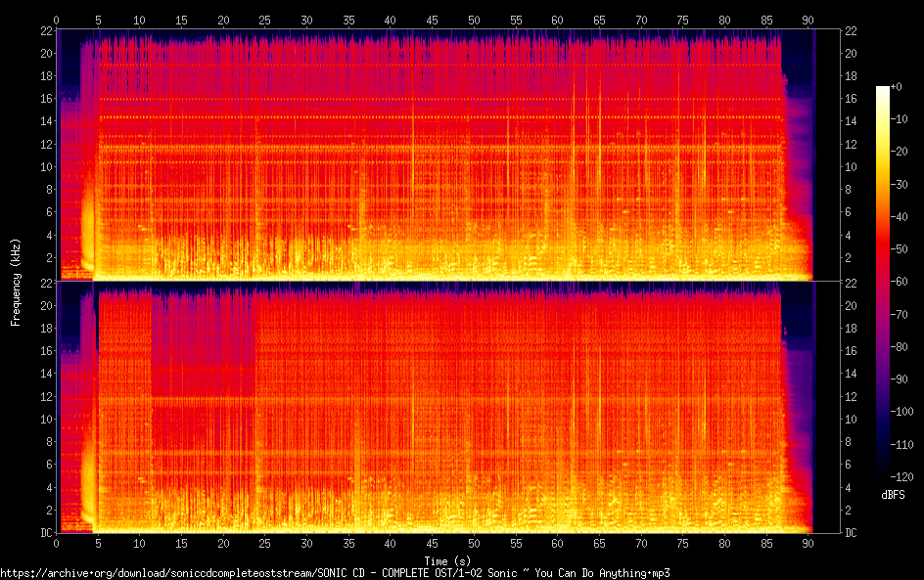The image size is (924, 580).
Task: Click the 30 second tick on the top time axis
Action: tap(307, 20)
